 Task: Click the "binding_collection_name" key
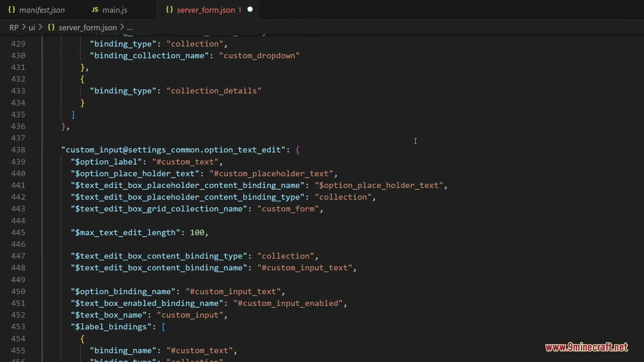click(x=150, y=56)
